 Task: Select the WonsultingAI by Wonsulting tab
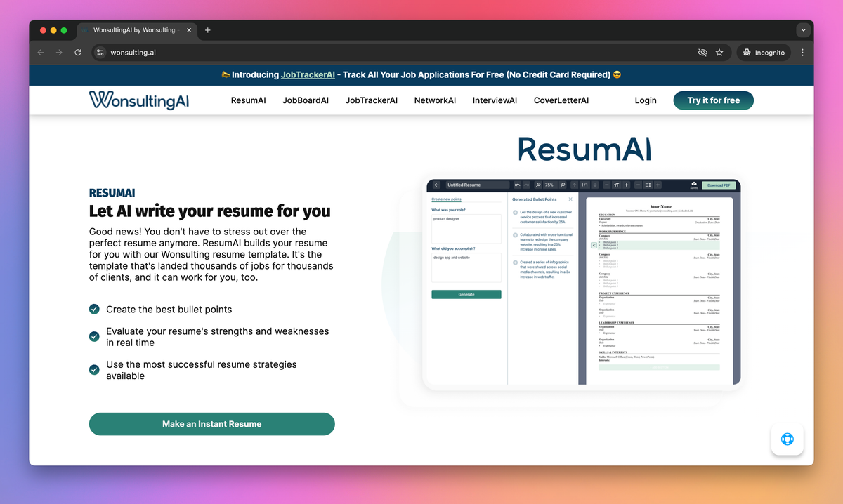click(x=136, y=30)
